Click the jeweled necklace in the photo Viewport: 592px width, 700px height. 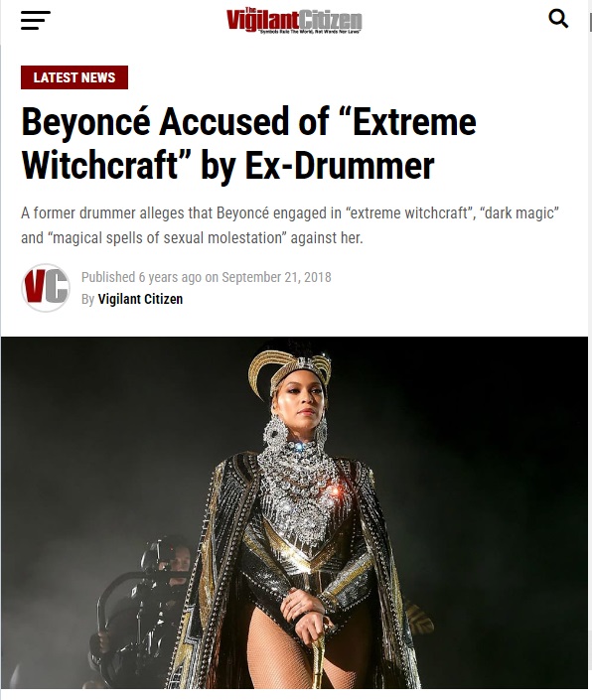point(298,487)
